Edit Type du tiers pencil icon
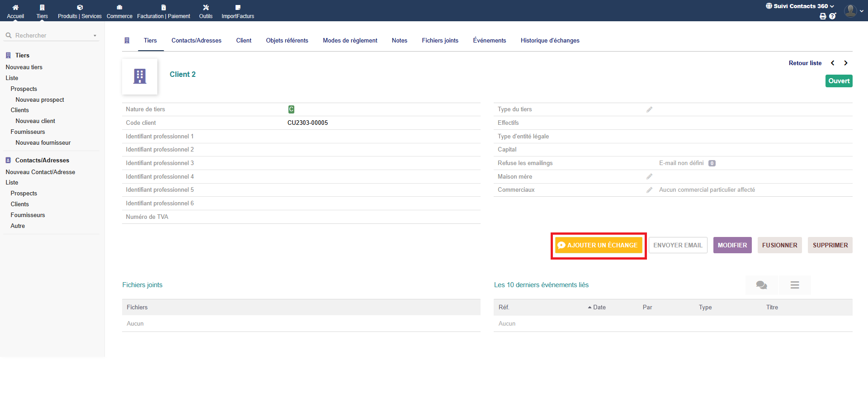This screenshot has width=868, height=407. (x=649, y=109)
